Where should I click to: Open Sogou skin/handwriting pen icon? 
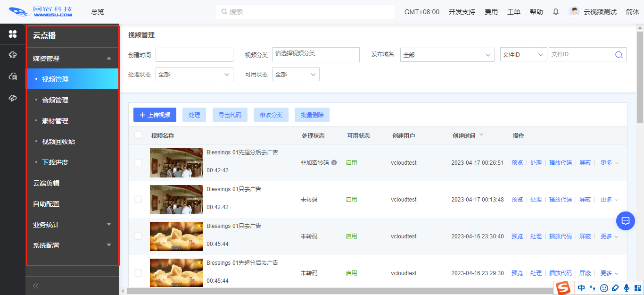[615, 288]
